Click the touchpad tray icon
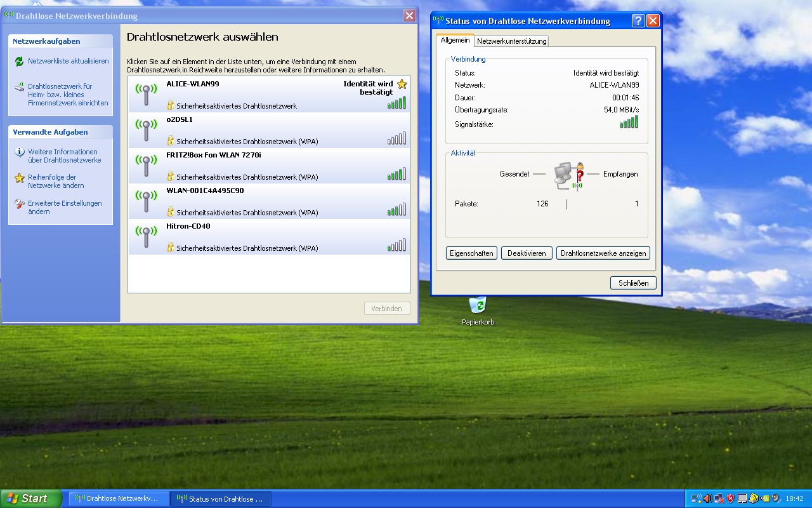 point(742,498)
